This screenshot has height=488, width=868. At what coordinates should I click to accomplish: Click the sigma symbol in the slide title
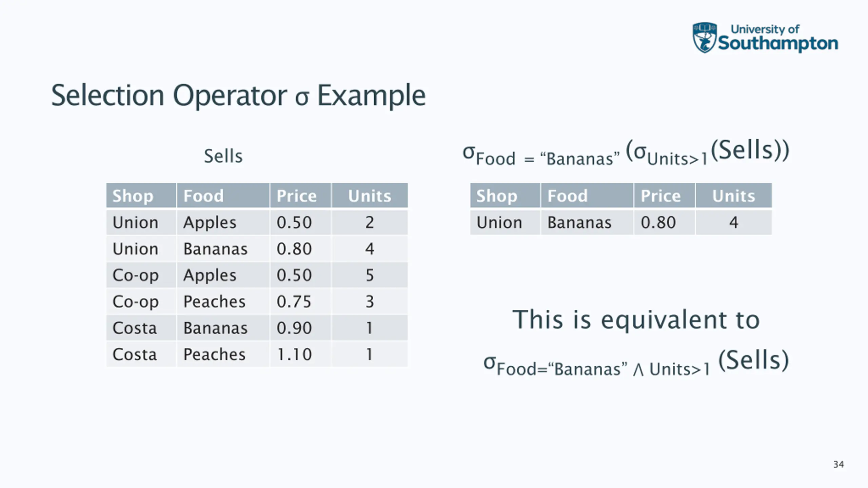pos(302,98)
